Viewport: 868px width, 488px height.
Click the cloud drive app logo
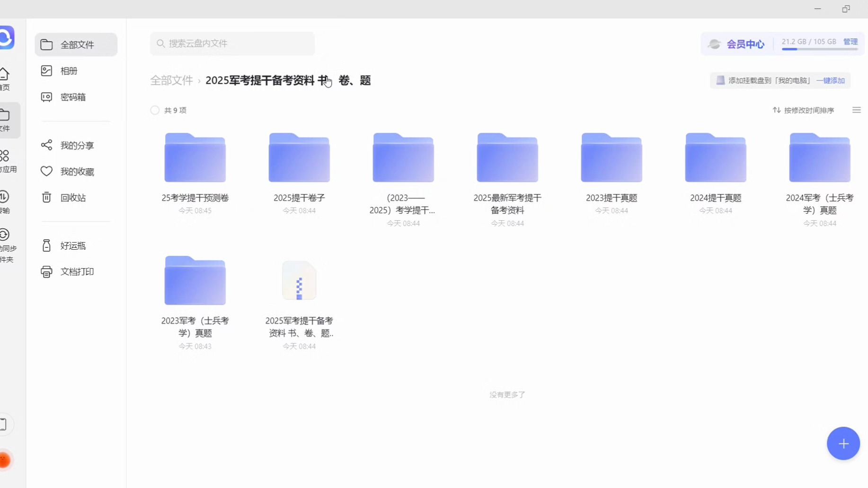(7, 38)
